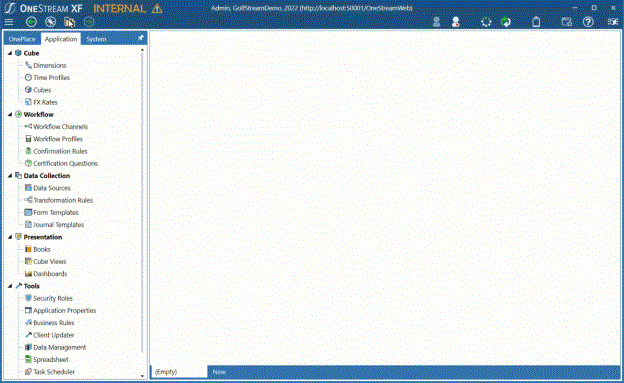
Task: Click the globe toolbar icon
Action: (51, 22)
